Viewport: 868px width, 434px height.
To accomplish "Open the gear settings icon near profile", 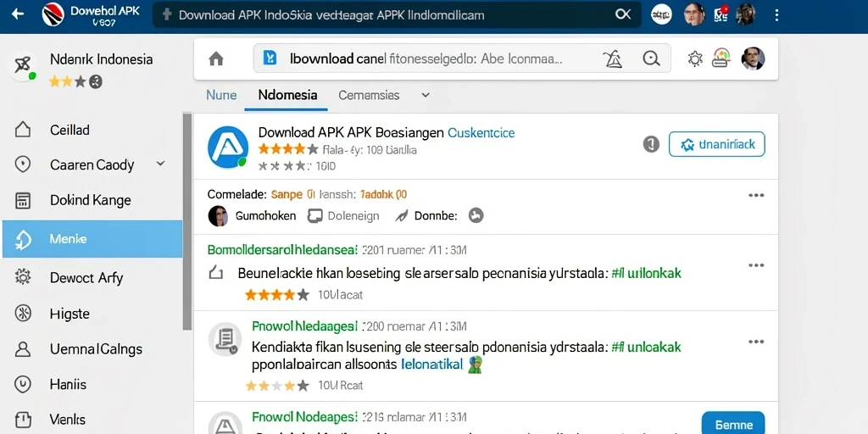I will [x=695, y=58].
